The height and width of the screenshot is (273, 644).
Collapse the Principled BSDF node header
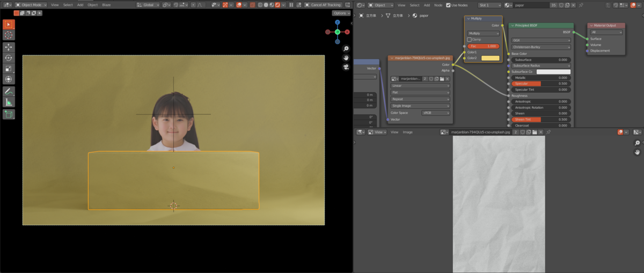[x=512, y=25]
